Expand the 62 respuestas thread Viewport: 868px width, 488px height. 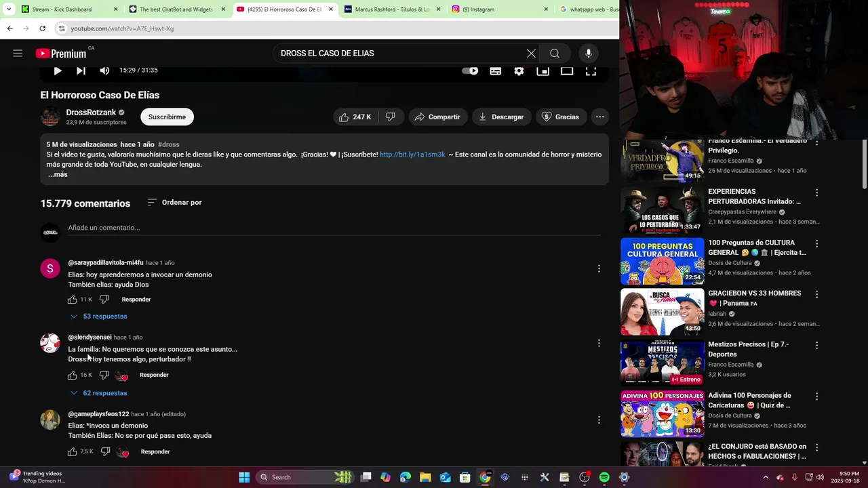pyautogui.click(x=99, y=393)
